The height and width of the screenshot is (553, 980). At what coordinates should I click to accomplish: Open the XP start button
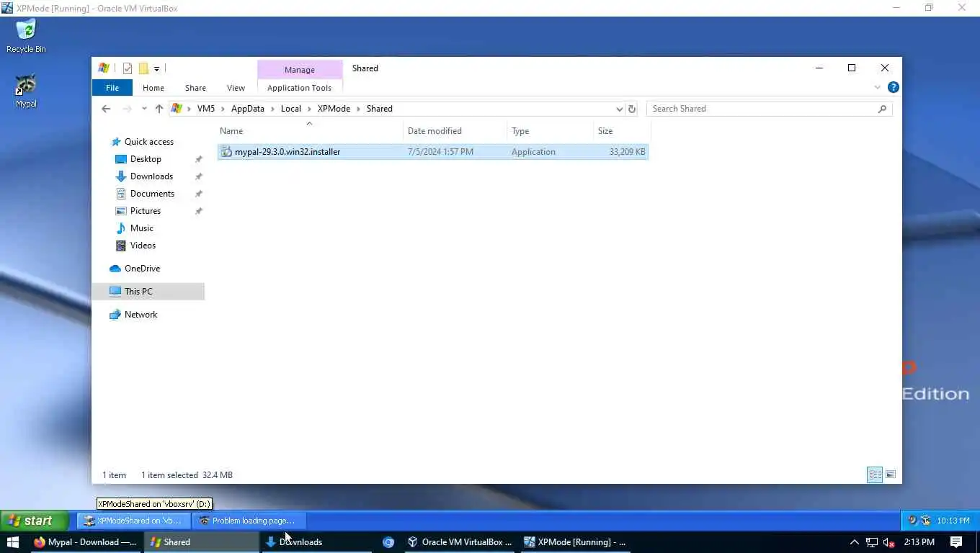35,521
